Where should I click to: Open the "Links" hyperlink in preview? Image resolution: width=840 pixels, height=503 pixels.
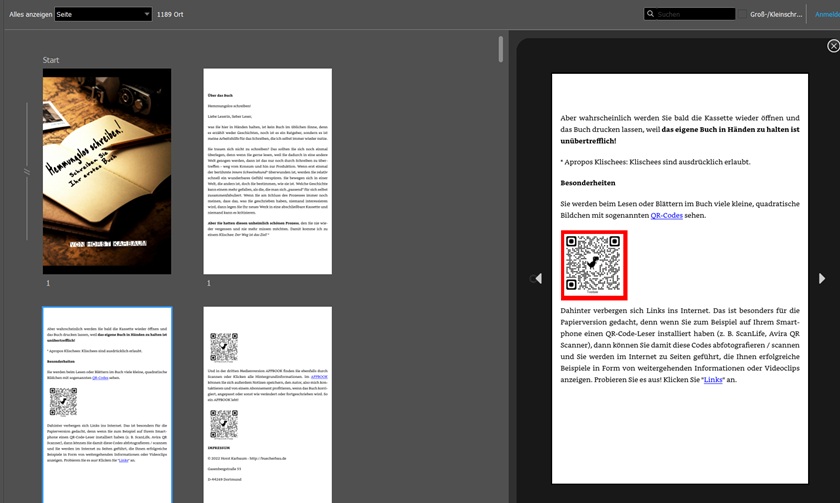[x=713, y=380]
